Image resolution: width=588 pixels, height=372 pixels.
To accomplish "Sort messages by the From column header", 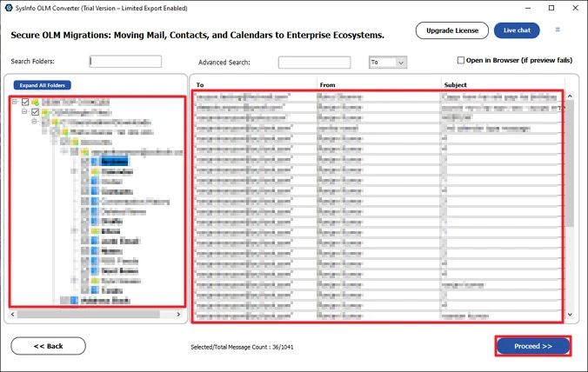I will pos(327,85).
